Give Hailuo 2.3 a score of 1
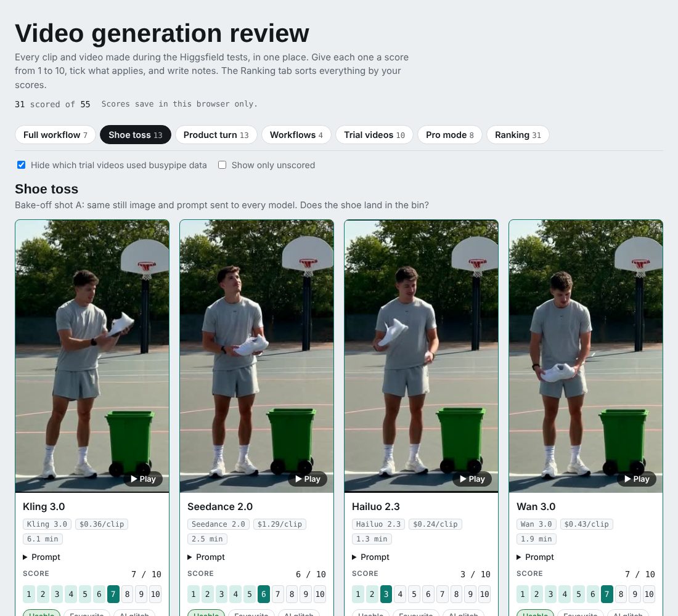 (x=358, y=594)
